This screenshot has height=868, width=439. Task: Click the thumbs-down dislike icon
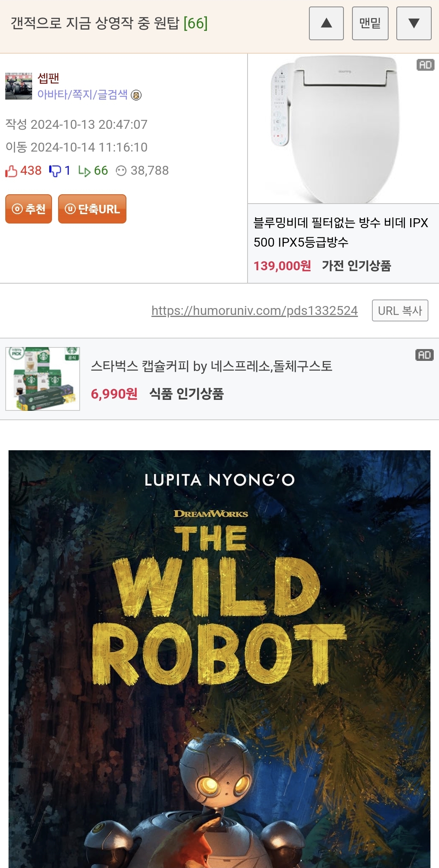click(55, 171)
